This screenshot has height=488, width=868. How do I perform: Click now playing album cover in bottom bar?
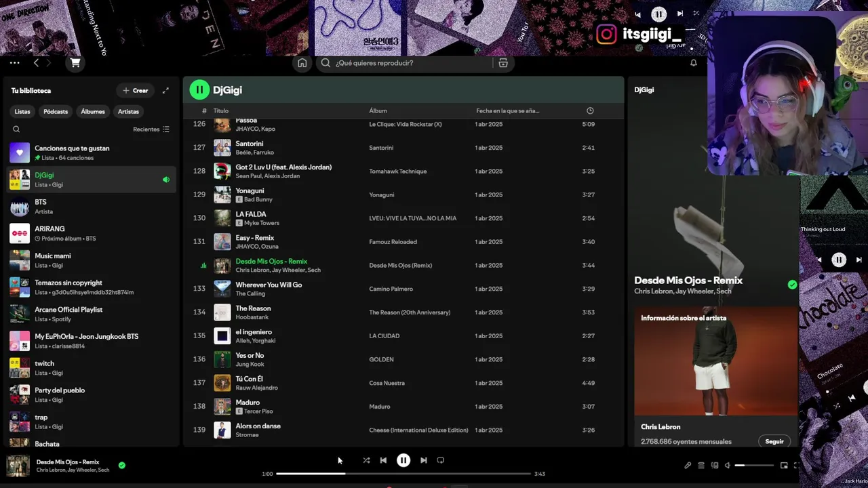(18, 466)
